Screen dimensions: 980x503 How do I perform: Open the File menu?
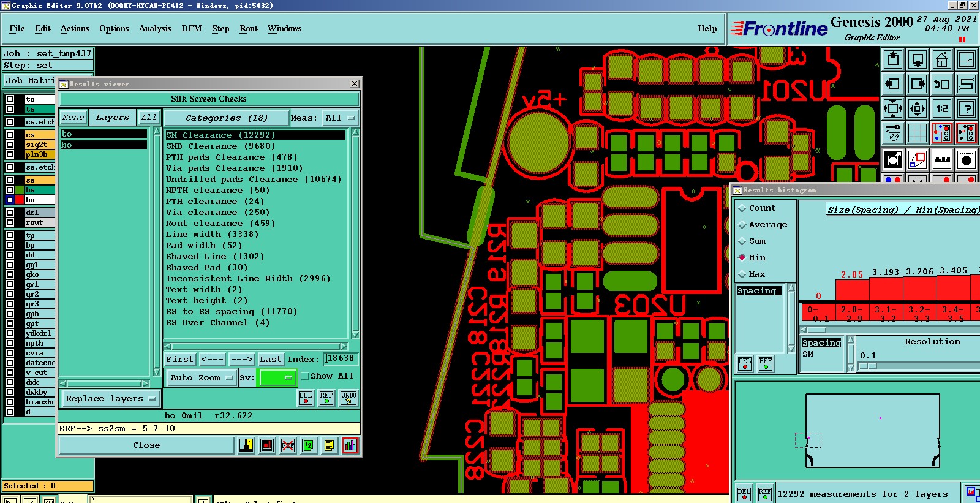17,28
